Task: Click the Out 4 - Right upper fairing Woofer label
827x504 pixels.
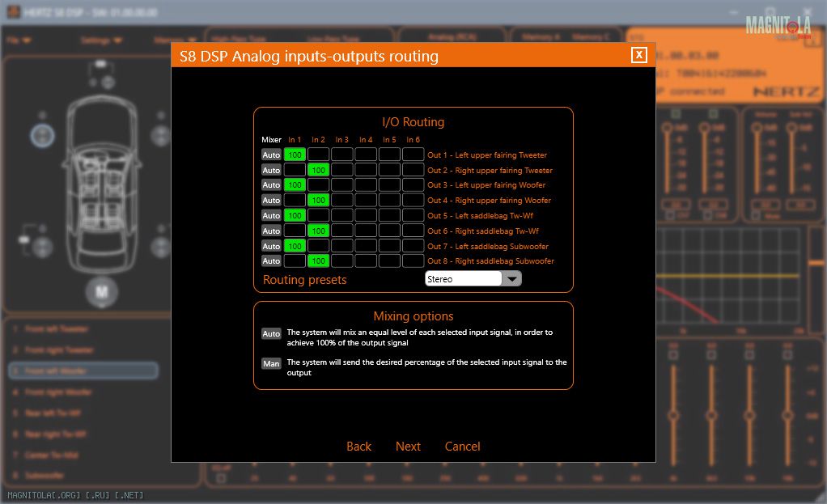Action: click(489, 201)
